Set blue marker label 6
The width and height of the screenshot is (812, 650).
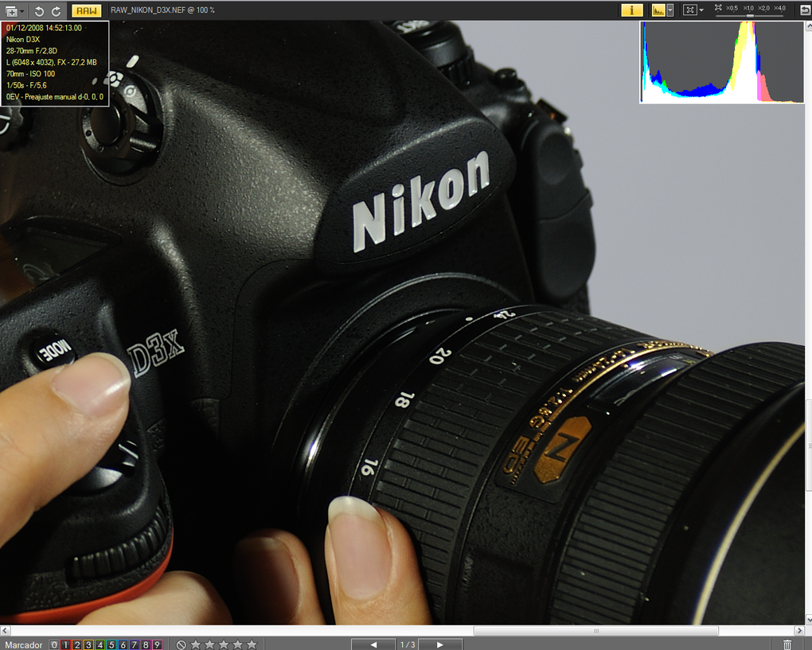[x=123, y=644]
